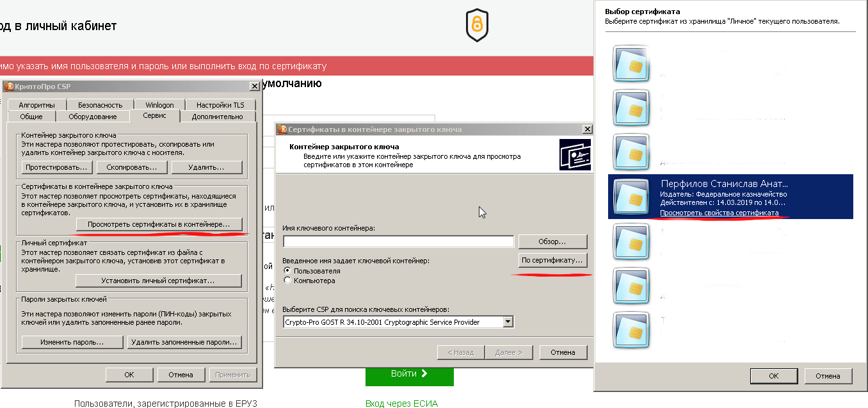868x408 pixels.
Task: Switch to the Общие tab
Action: coord(31,117)
